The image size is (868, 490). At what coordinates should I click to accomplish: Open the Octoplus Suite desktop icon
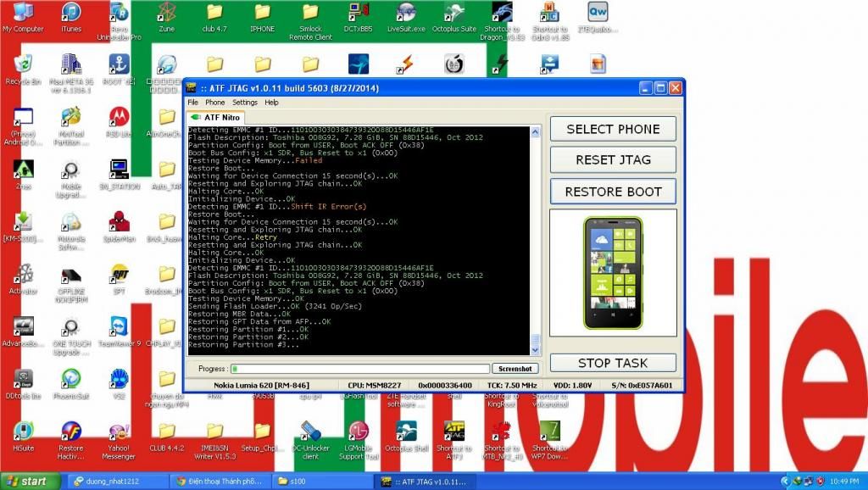pyautogui.click(x=454, y=17)
